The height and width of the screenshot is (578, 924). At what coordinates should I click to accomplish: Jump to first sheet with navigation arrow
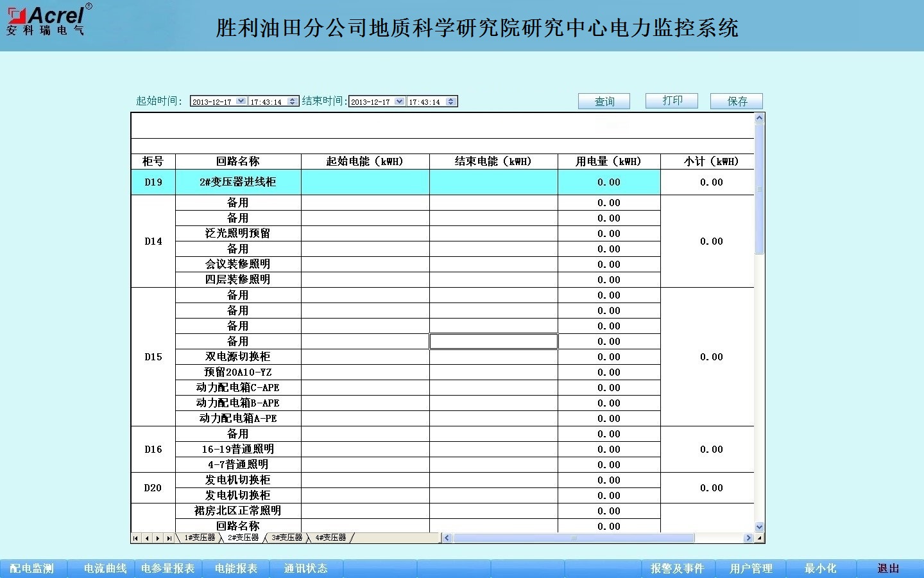(x=136, y=538)
